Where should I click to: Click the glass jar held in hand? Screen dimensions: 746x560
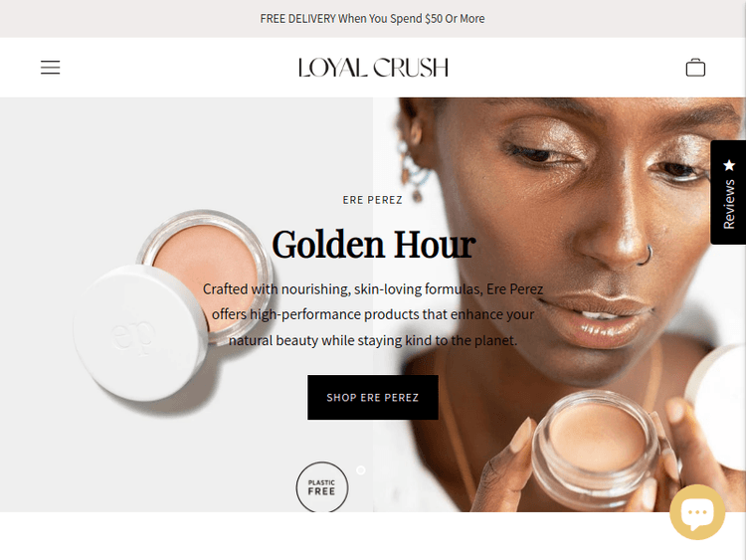coord(599,450)
